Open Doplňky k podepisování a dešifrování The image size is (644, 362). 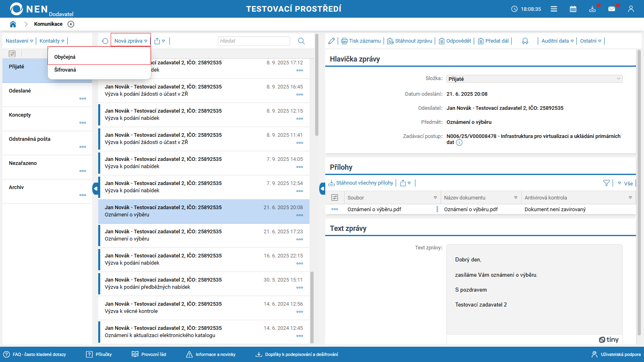[x=297, y=354]
